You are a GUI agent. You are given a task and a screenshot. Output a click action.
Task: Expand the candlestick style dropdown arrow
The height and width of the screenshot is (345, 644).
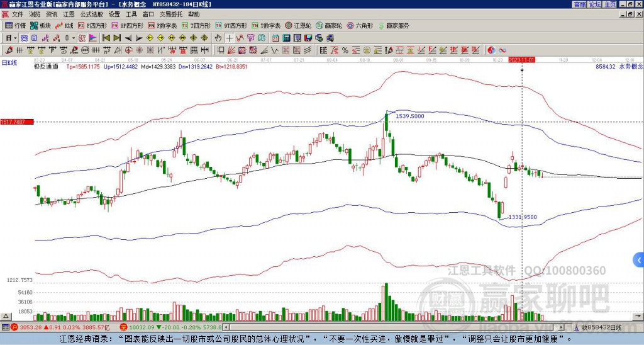tap(74, 38)
